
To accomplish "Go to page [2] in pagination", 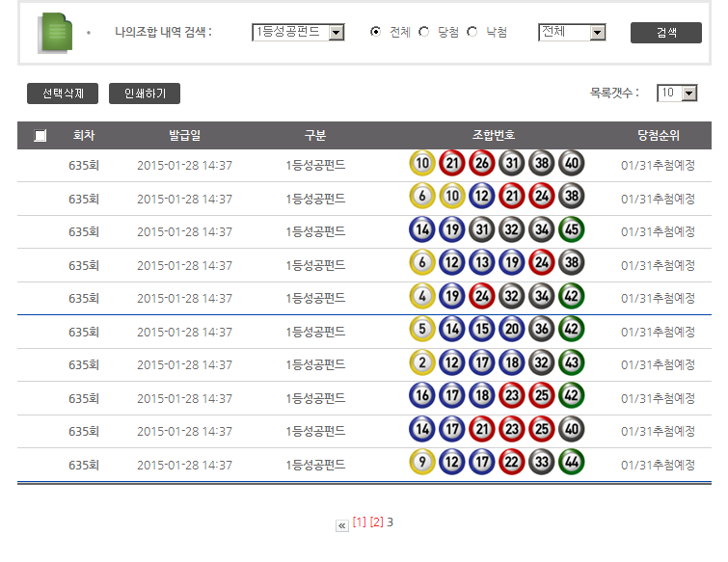I will click(376, 522).
